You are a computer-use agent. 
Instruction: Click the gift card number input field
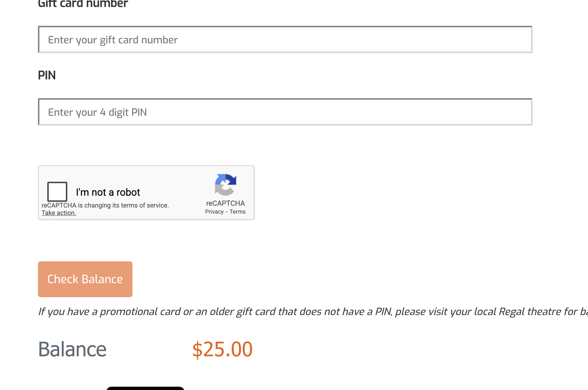pyautogui.click(x=285, y=40)
